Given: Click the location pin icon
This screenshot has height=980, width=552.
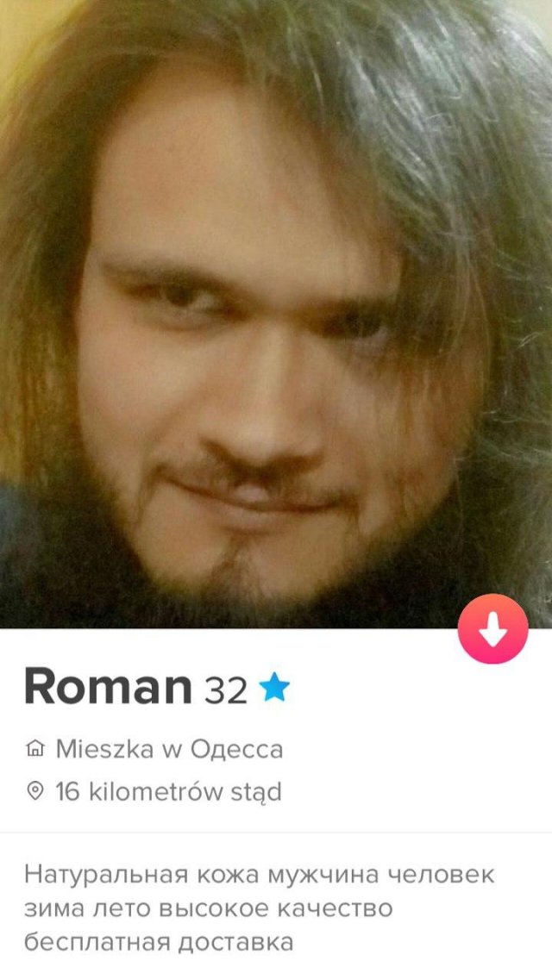Looking at the screenshot, I should (35, 792).
